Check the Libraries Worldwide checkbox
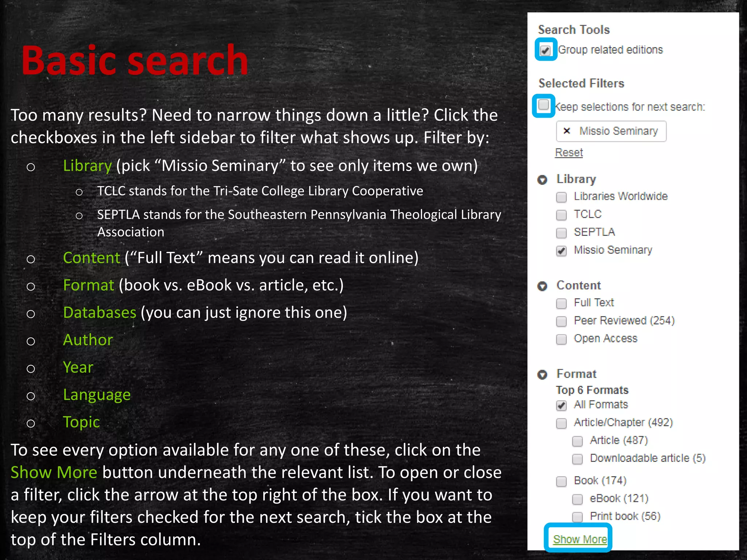Screen dimensions: 747x560 [x=561, y=197]
